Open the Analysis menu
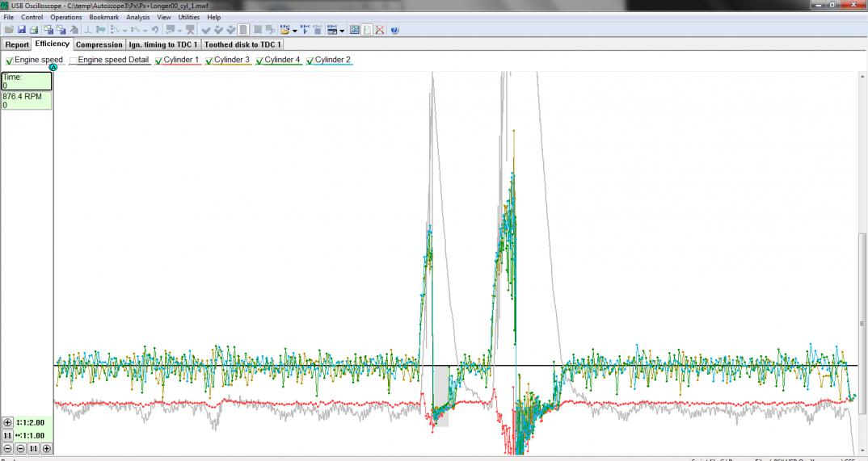Viewport: 868px width, 461px height. click(x=137, y=17)
